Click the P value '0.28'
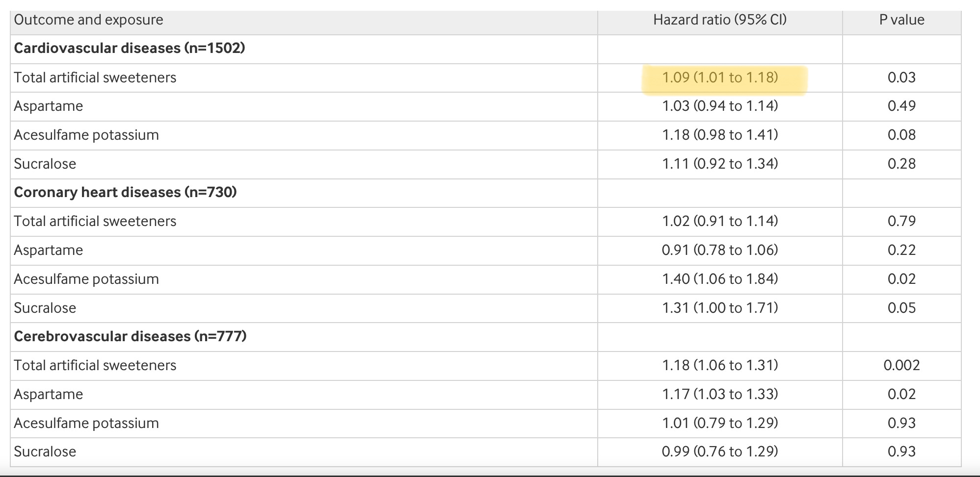 pos(901,164)
